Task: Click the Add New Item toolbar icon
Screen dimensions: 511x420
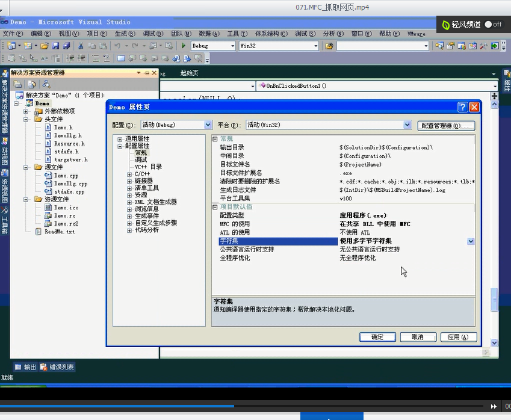Action: pyautogui.click(x=28, y=46)
